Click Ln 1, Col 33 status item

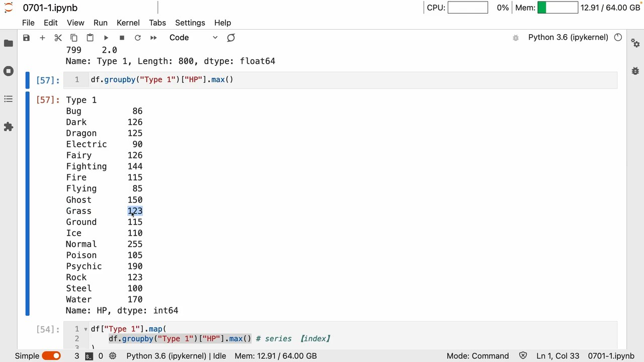(x=557, y=356)
